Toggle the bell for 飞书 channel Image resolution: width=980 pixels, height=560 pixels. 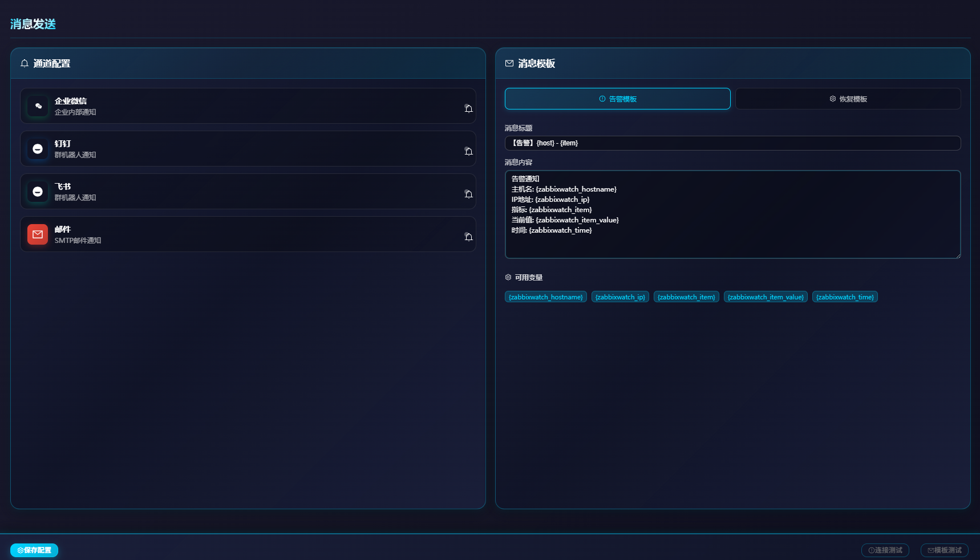click(x=468, y=194)
